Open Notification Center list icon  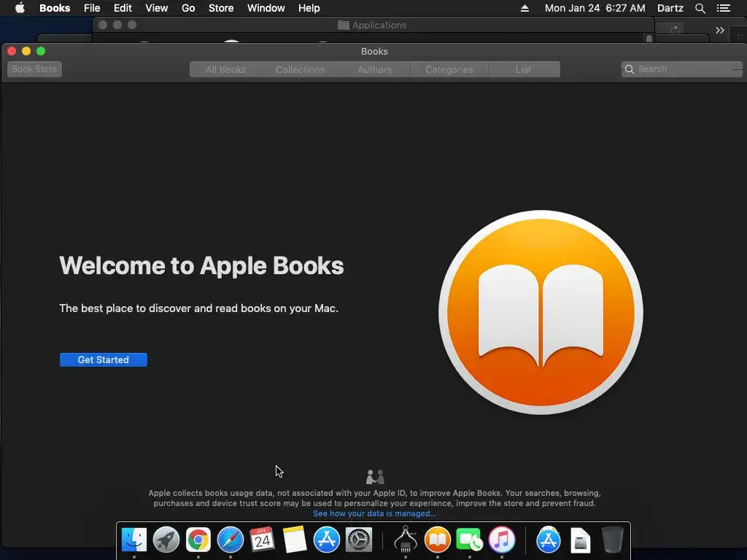[724, 8]
